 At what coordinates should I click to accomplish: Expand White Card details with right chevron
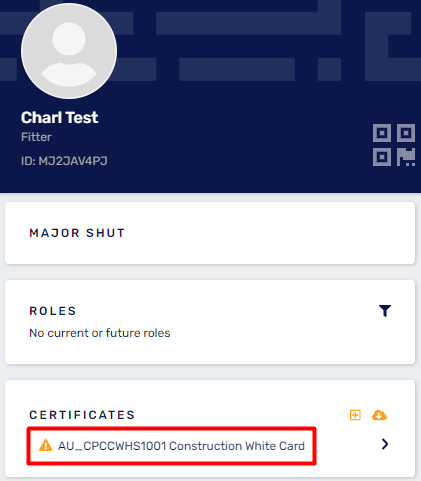(385, 444)
